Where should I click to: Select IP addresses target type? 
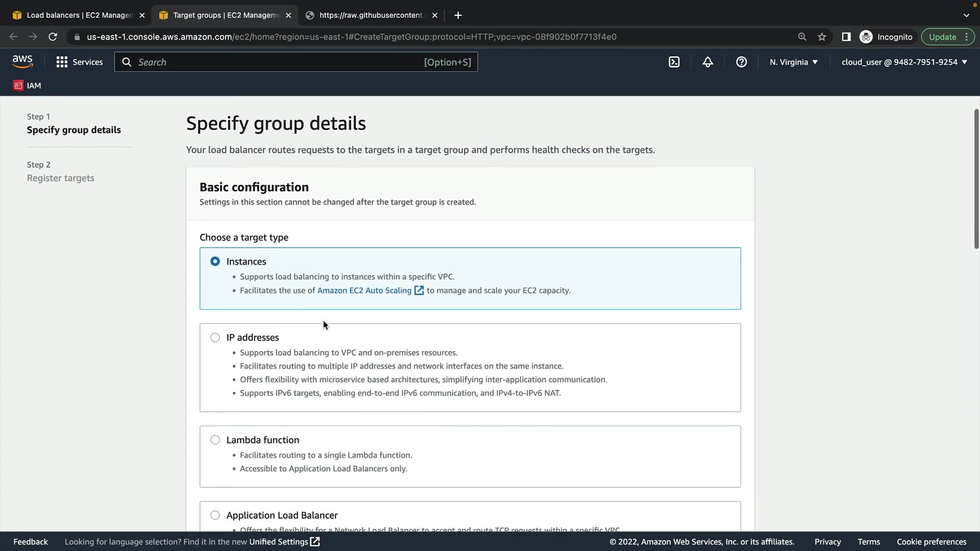(x=215, y=338)
